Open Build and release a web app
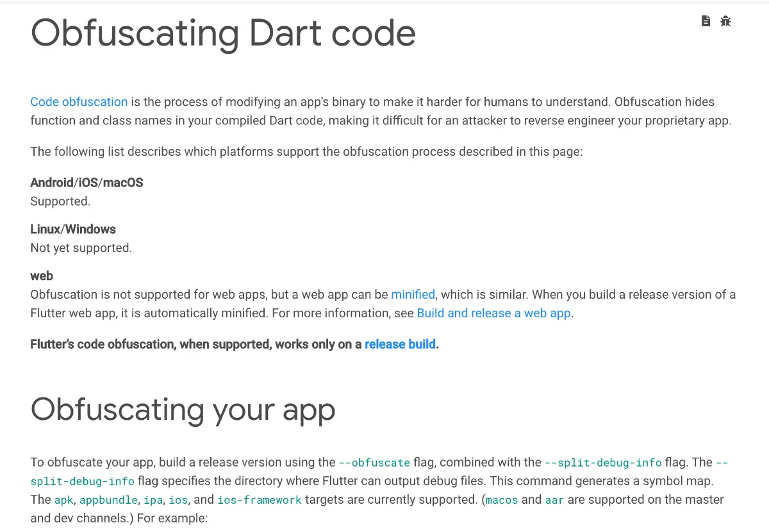 493,313
